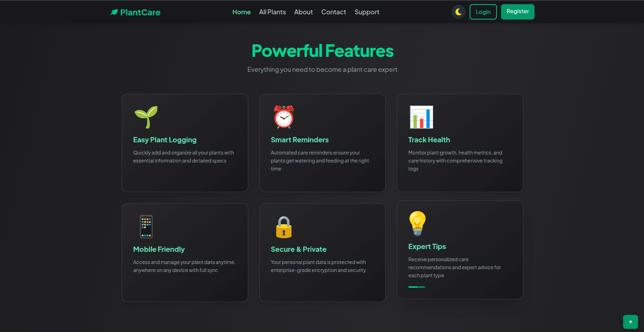644x332 pixels.
Task: Open the All Plants page
Action: [x=272, y=12]
